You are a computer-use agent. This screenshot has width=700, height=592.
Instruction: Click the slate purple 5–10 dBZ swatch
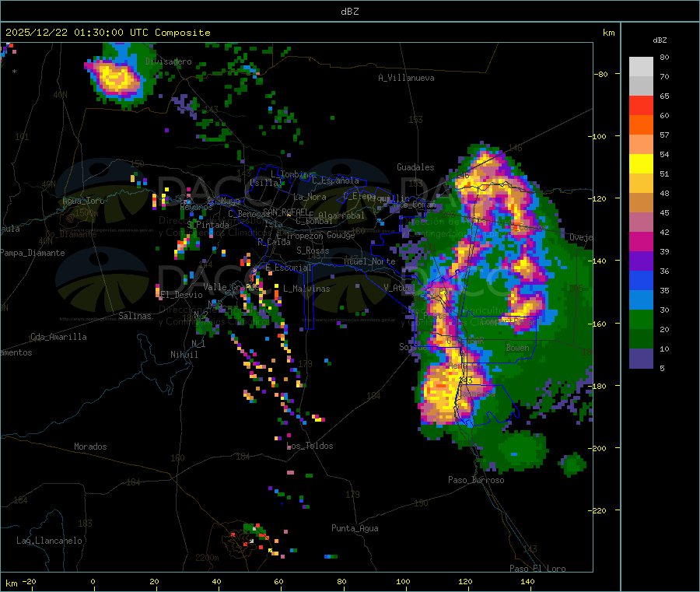pyautogui.click(x=641, y=359)
